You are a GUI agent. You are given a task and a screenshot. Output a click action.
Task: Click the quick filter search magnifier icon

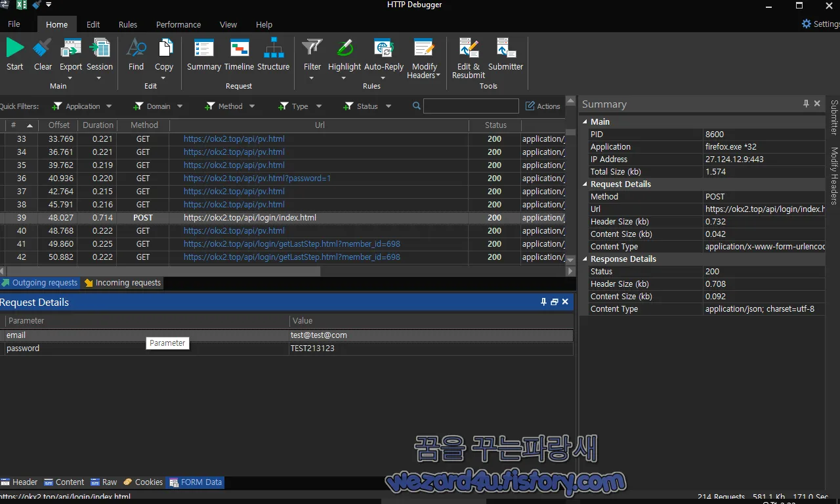[x=417, y=106]
